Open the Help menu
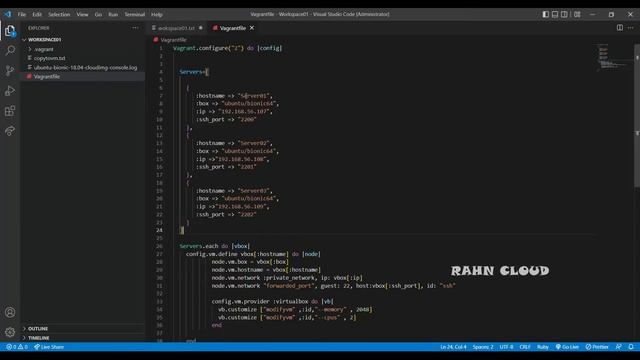This screenshot has height=360, width=640. click(157, 14)
